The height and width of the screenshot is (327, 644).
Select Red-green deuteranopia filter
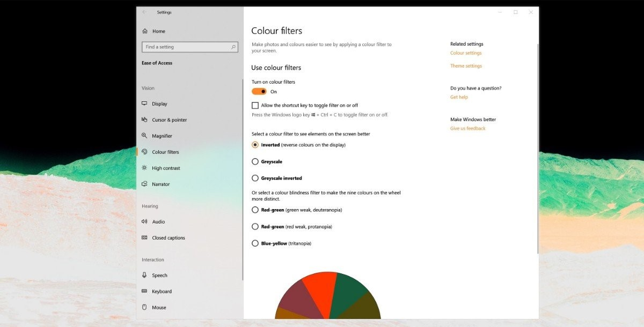(255, 210)
